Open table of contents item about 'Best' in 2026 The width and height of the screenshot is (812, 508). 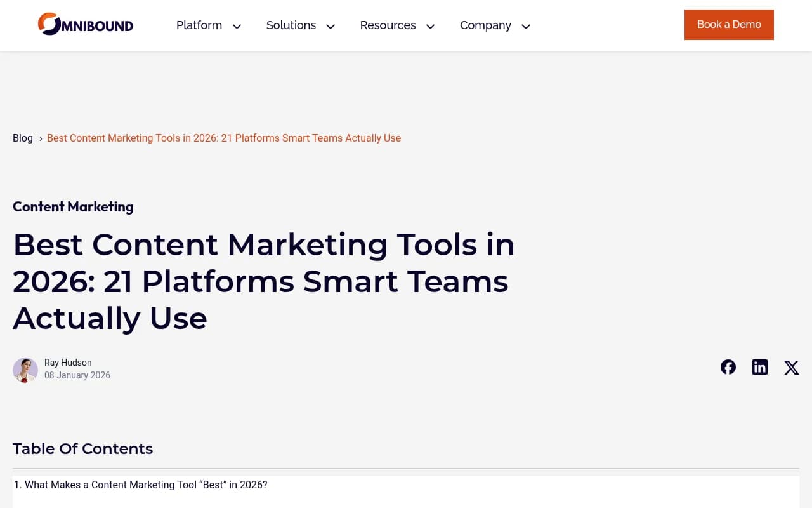140,485
